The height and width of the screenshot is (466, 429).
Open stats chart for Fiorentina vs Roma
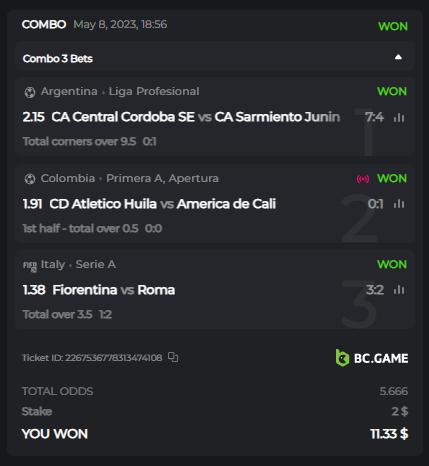click(399, 290)
